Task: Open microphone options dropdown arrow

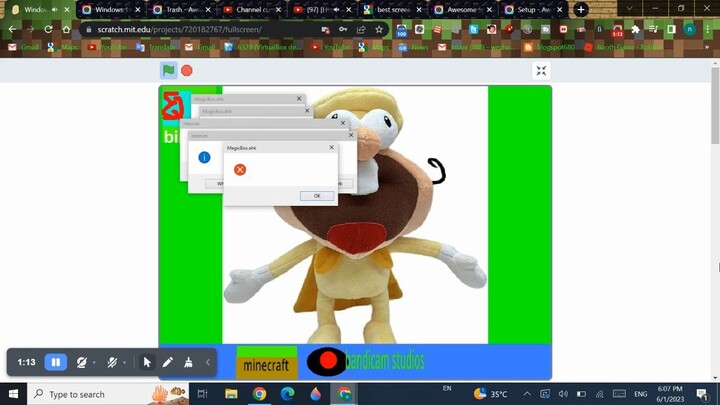Action: click(125, 363)
